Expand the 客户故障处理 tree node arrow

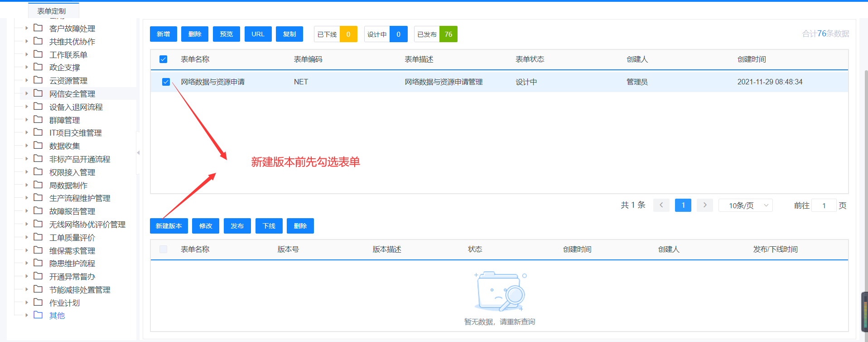coord(27,28)
